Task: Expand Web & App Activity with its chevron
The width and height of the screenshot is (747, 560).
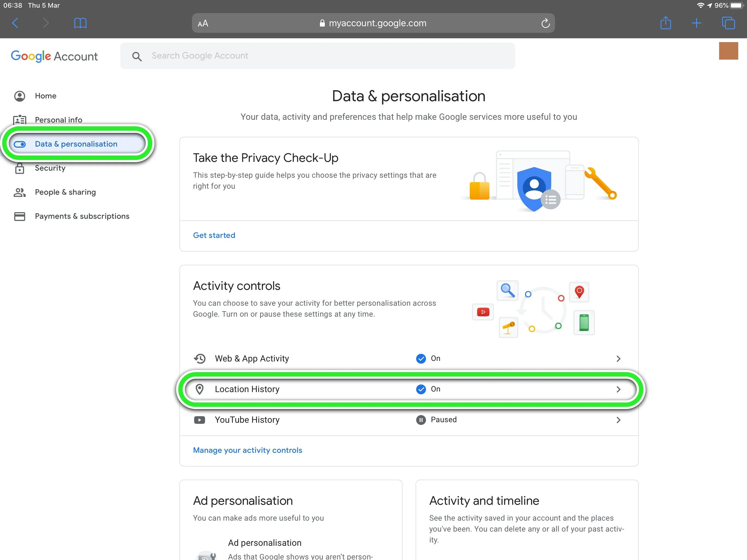Action: (618, 359)
